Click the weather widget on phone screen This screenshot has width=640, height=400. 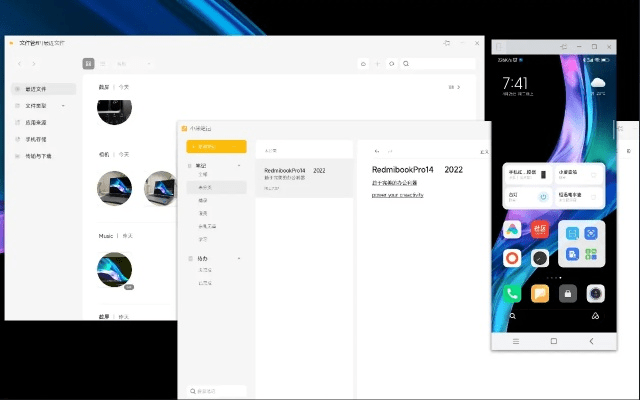(x=598, y=83)
